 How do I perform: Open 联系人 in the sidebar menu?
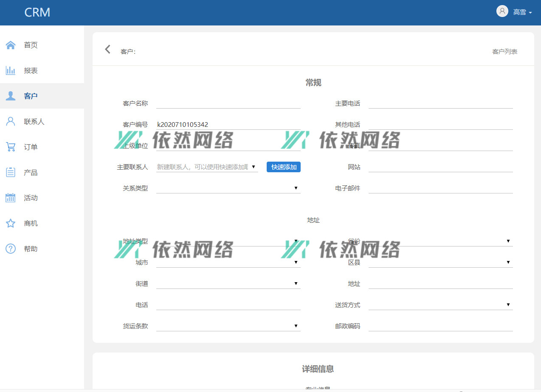point(34,121)
